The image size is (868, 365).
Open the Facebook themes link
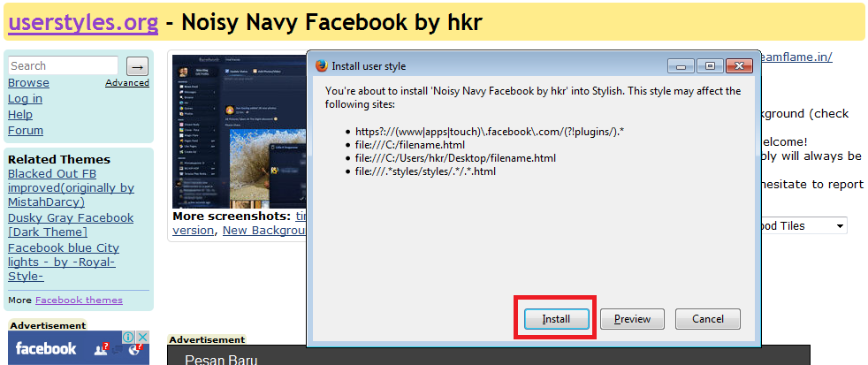click(79, 300)
